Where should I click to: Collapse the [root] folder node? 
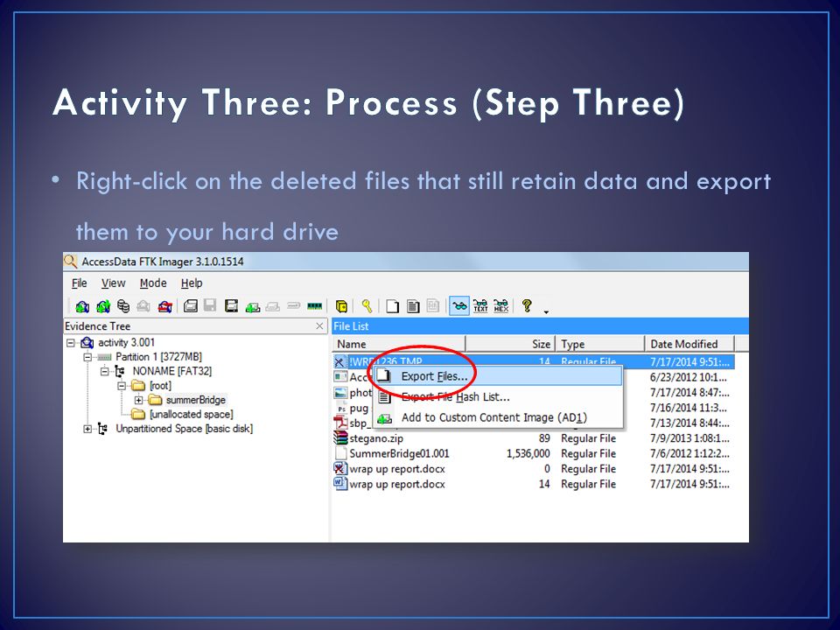(122, 386)
